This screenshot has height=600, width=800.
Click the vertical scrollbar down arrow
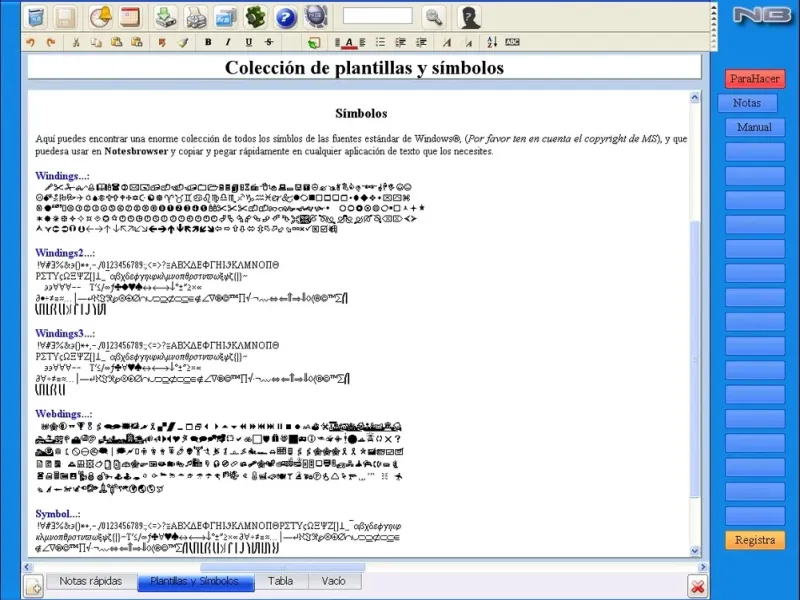pyautogui.click(x=695, y=551)
